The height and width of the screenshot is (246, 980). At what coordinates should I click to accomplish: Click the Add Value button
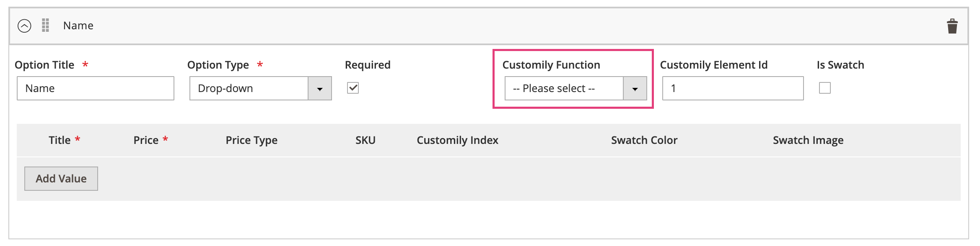click(61, 179)
